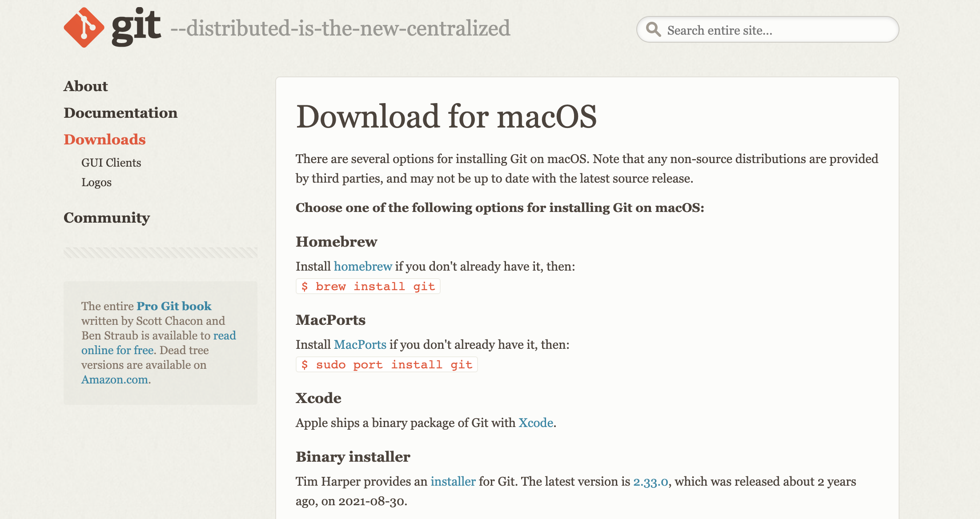The height and width of the screenshot is (519, 980).
Task: Select Downloads in sidebar
Action: (x=104, y=140)
